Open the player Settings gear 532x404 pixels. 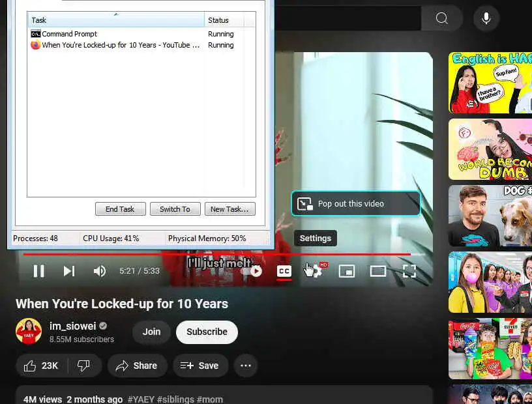pos(316,270)
